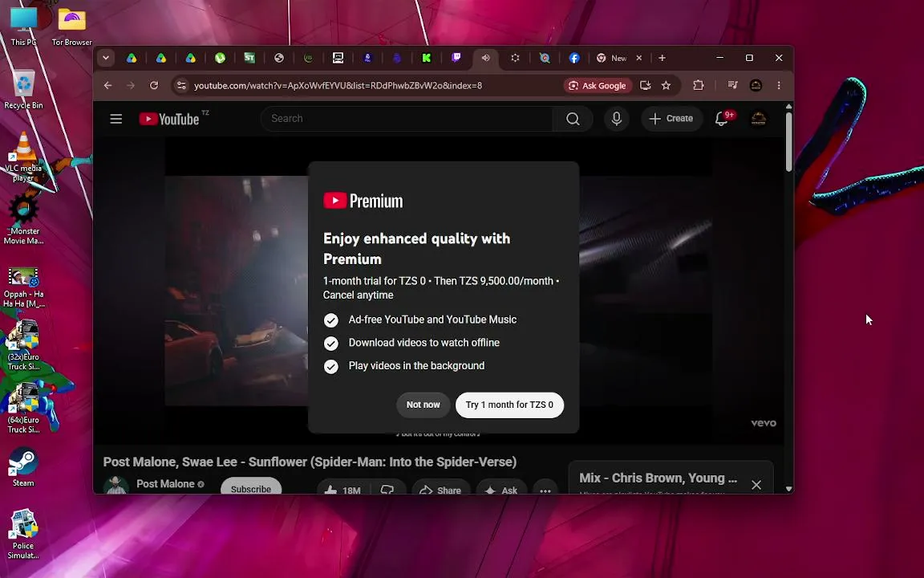Click the page vertical scrollbar thumb

pyautogui.click(x=789, y=141)
